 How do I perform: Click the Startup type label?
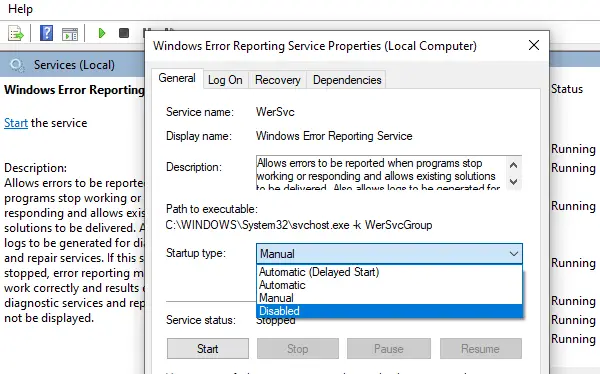coord(196,253)
